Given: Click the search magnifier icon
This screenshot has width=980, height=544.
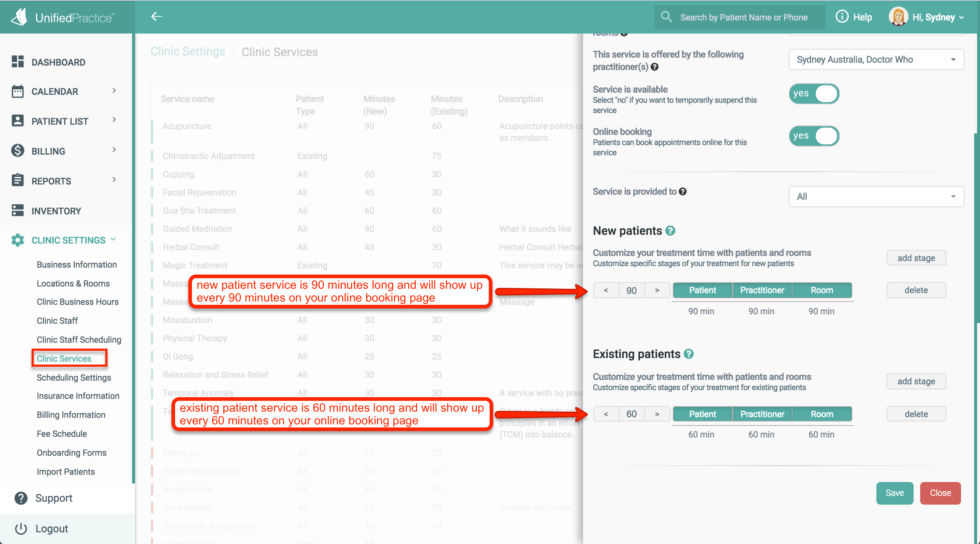Looking at the screenshot, I should click(x=666, y=17).
